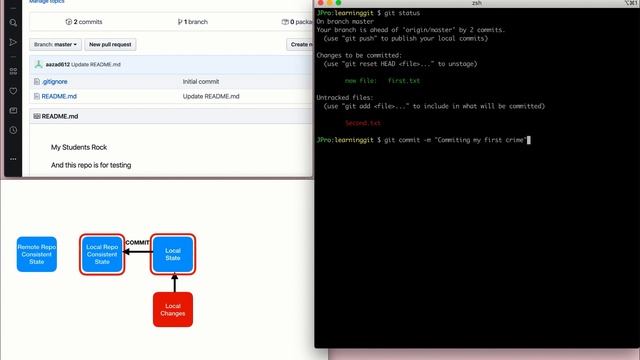Click the git reset HEAD hint line

(x=400, y=64)
